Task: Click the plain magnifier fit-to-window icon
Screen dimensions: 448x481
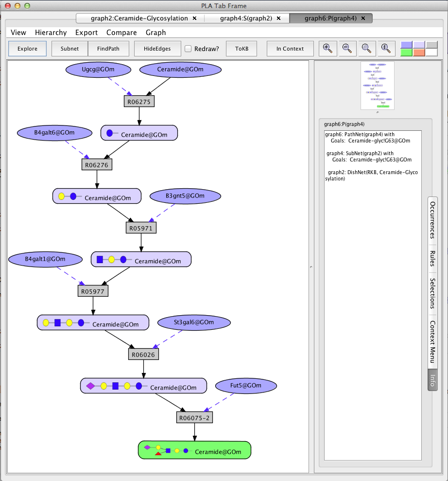Action: [x=366, y=49]
